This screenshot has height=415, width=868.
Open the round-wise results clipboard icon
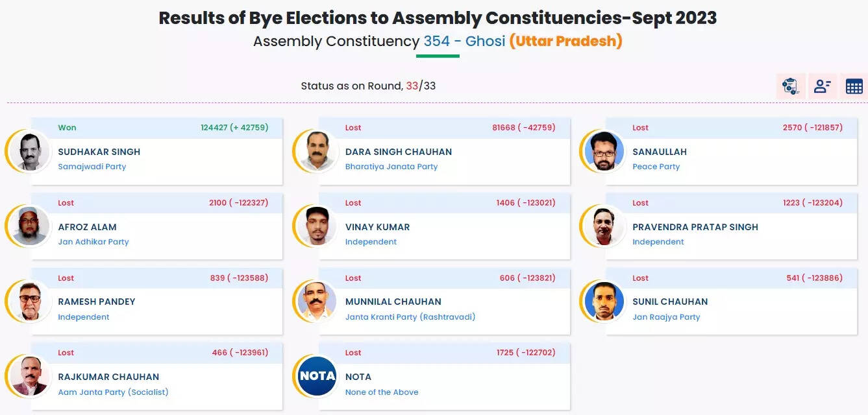click(x=790, y=86)
